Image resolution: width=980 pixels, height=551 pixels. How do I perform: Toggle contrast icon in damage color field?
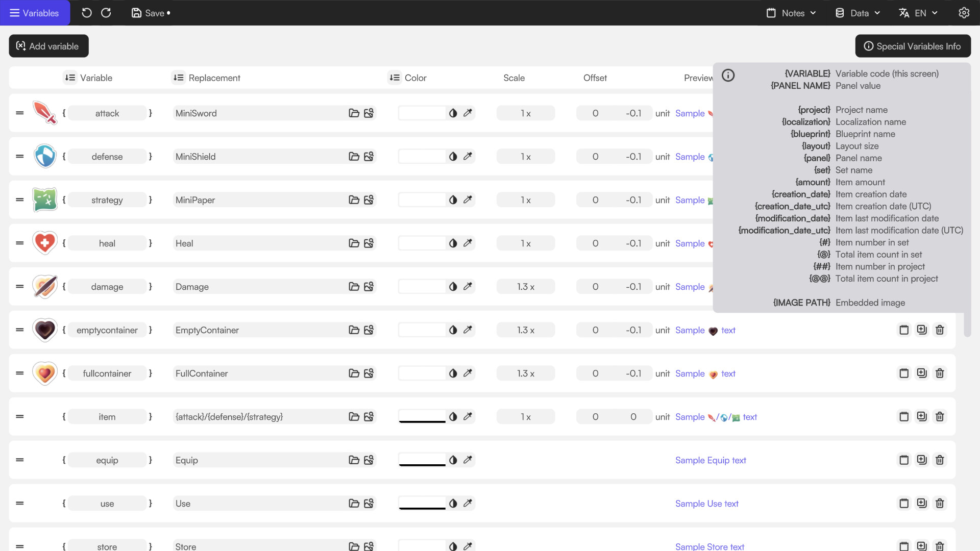coord(453,287)
